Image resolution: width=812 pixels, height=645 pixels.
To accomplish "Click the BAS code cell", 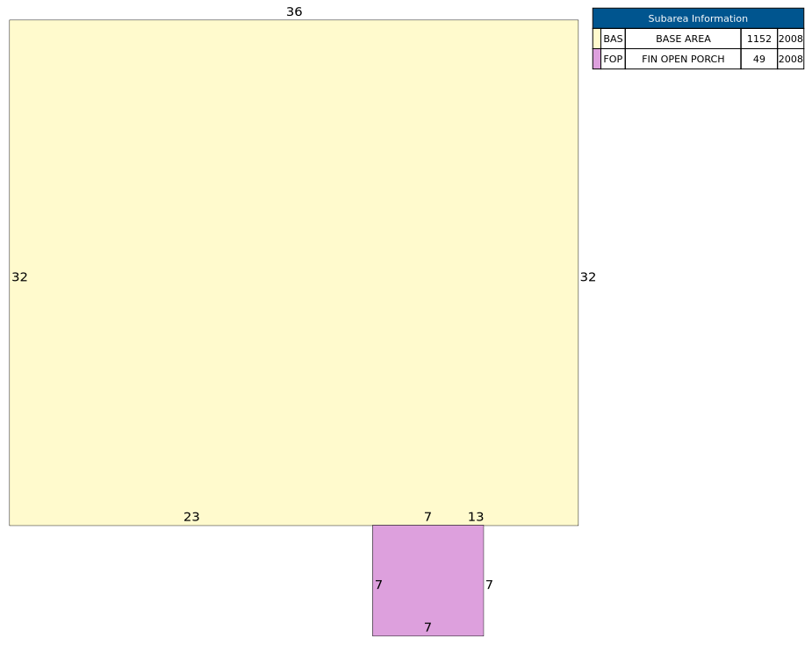I will point(613,39).
